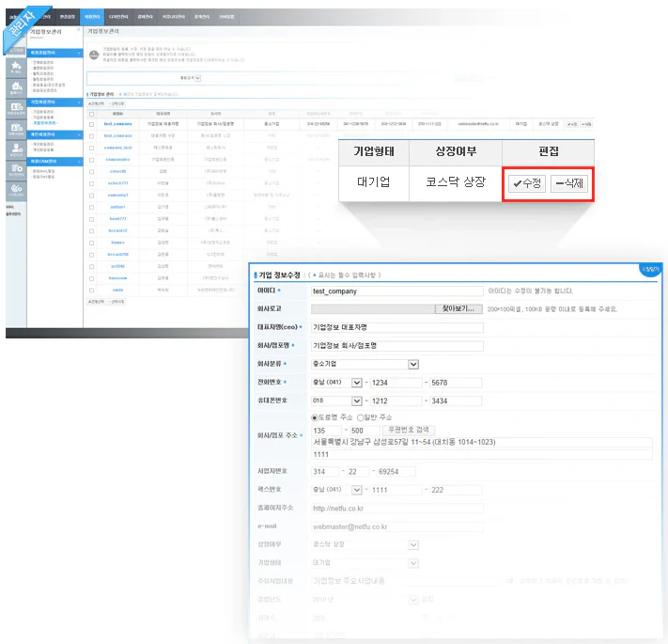Click the 수정 edit button with checkmark
The height and width of the screenshot is (644, 668).
pyautogui.click(x=526, y=184)
